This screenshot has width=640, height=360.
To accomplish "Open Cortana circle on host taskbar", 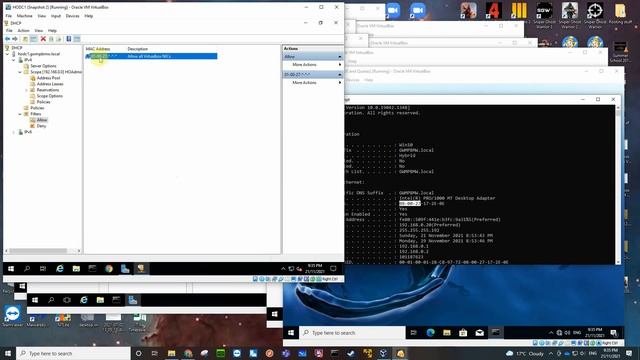I will (x=138, y=353).
